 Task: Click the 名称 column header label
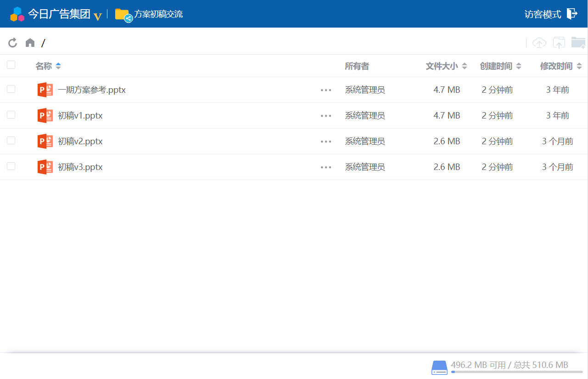point(44,66)
